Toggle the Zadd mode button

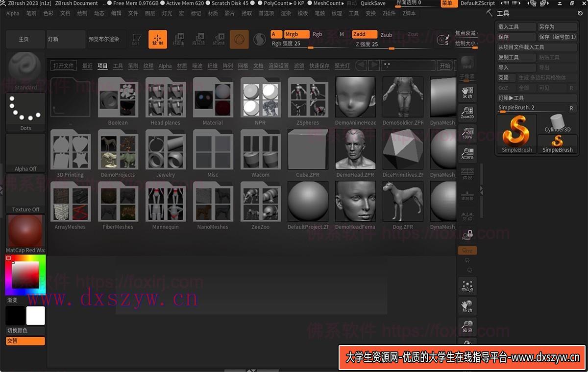[x=365, y=34]
